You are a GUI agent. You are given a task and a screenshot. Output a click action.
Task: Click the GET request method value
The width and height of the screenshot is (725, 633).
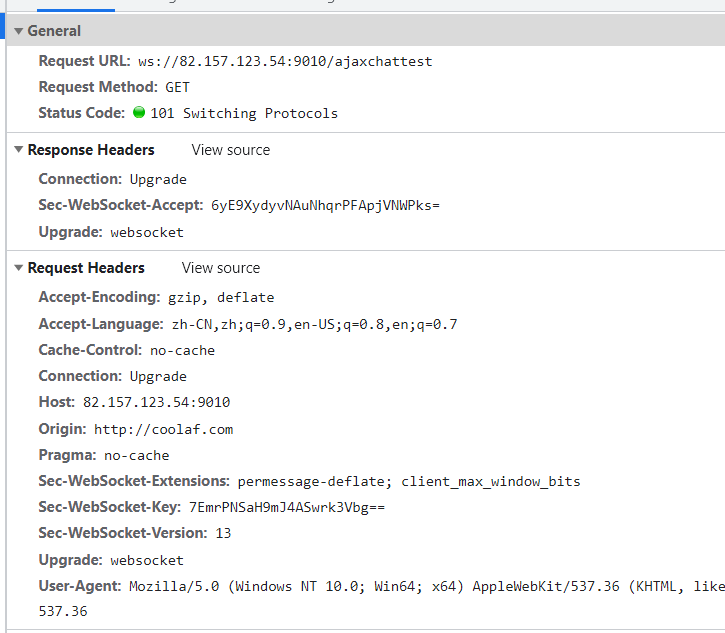[177, 87]
